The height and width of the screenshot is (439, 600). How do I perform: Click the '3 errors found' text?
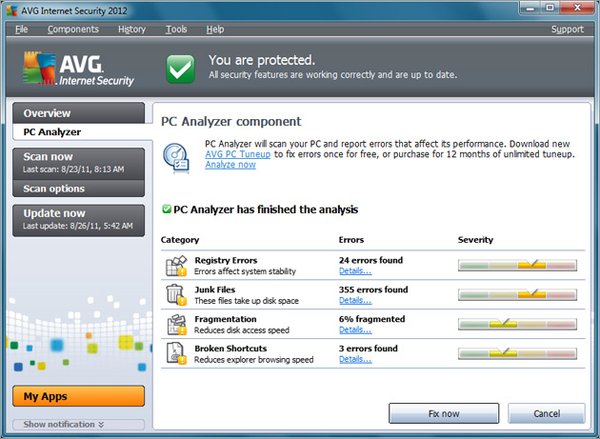click(368, 348)
